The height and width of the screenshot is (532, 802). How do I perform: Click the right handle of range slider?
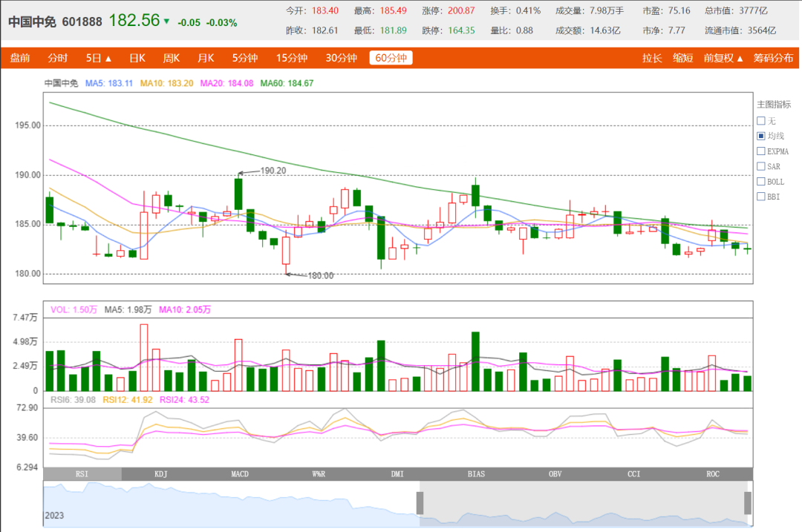click(x=747, y=503)
